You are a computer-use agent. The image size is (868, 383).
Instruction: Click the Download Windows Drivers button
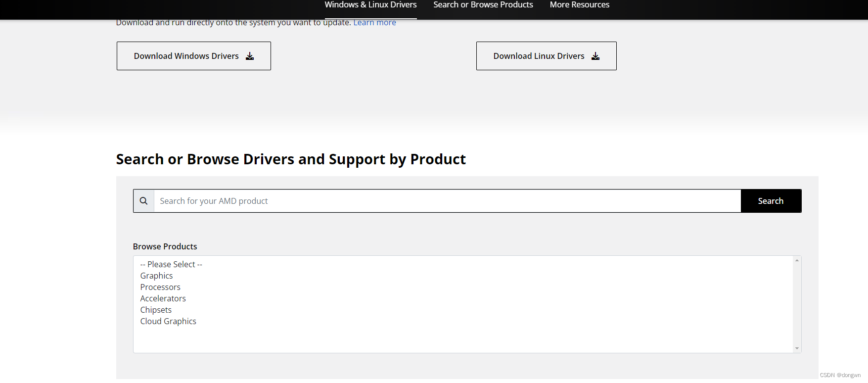pyautogui.click(x=194, y=56)
